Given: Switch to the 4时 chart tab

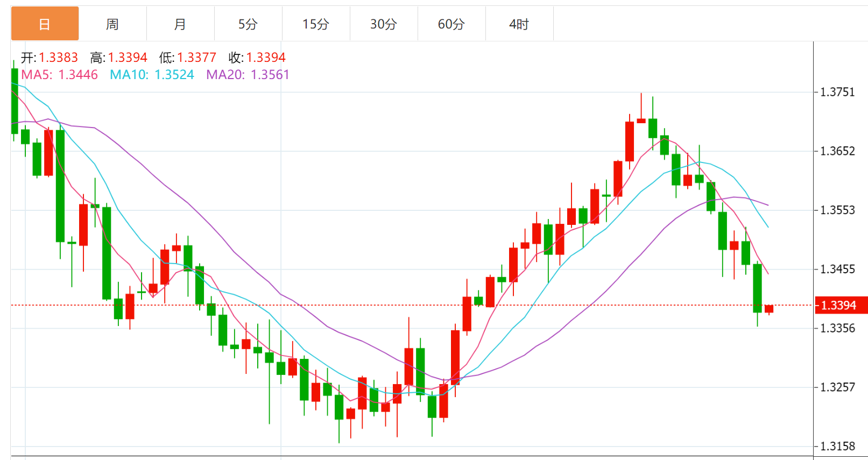Looking at the screenshot, I should tap(519, 24).
